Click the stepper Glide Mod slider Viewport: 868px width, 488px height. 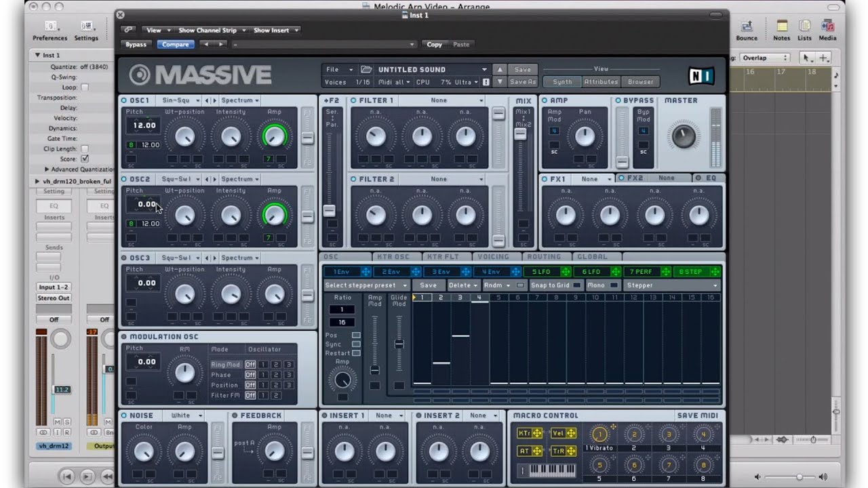click(399, 344)
